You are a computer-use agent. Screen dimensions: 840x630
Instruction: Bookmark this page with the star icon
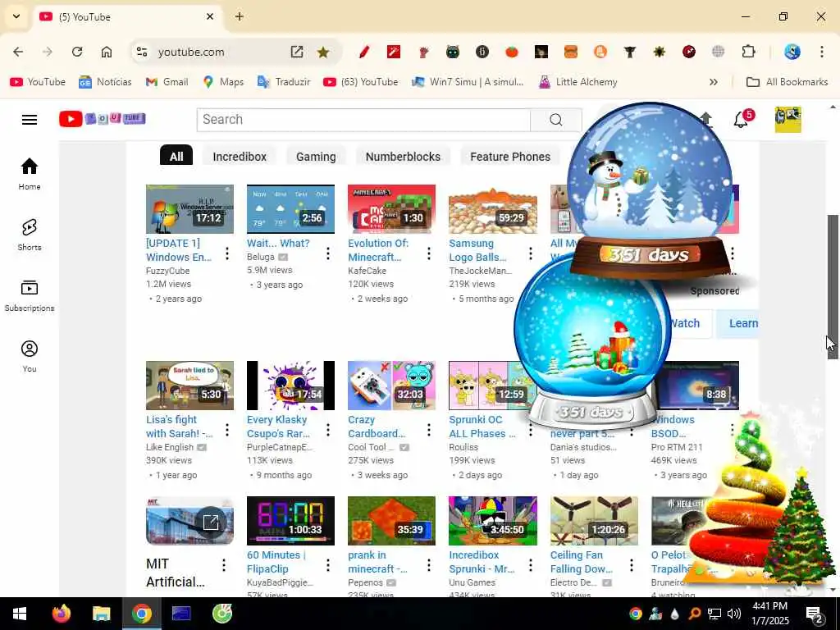tap(323, 52)
